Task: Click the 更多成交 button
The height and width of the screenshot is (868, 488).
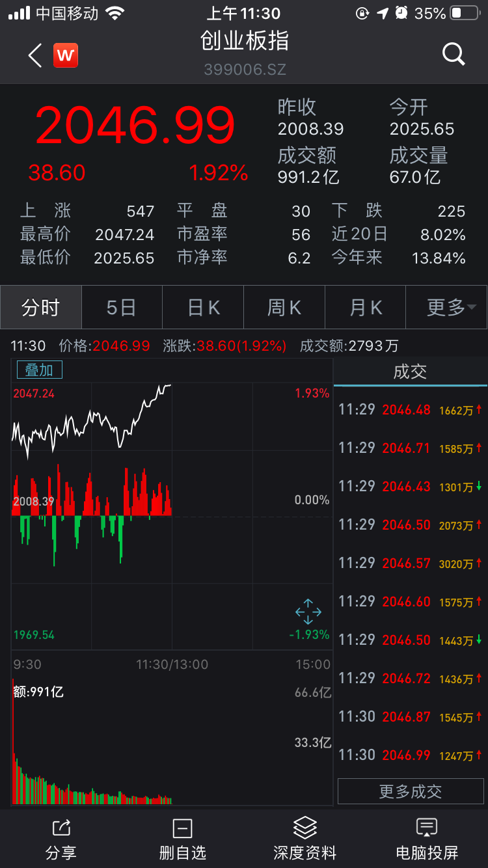Action: tap(411, 791)
